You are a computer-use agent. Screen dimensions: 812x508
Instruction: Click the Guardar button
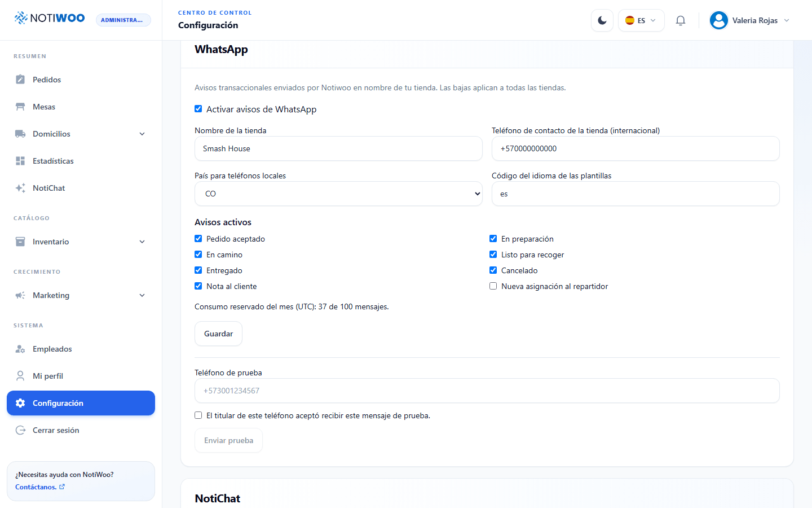(x=219, y=334)
